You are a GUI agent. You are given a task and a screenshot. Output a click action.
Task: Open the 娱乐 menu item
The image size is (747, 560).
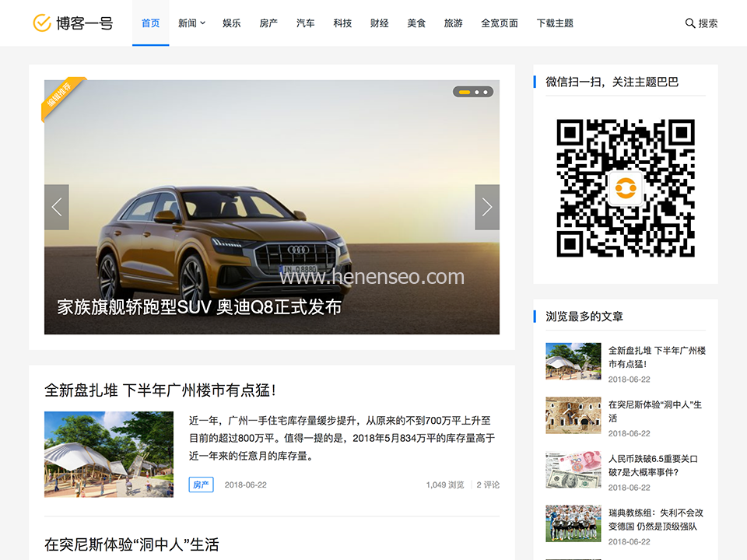click(232, 23)
